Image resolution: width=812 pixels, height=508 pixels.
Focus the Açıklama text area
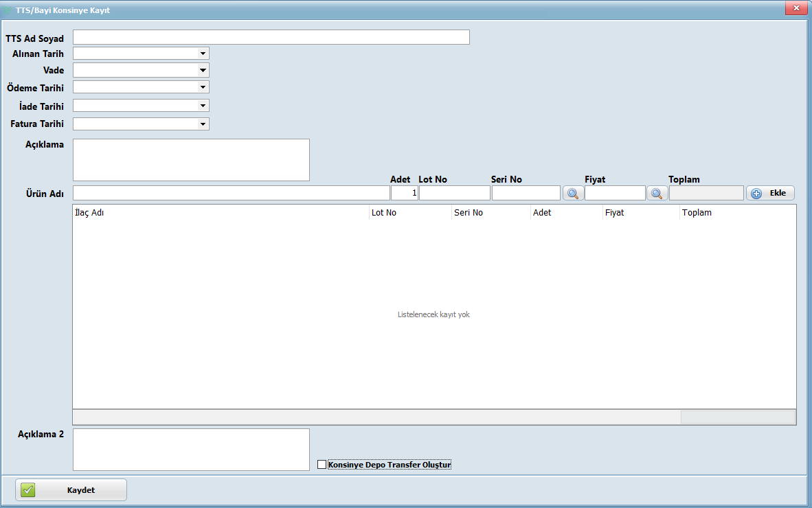[191, 160]
